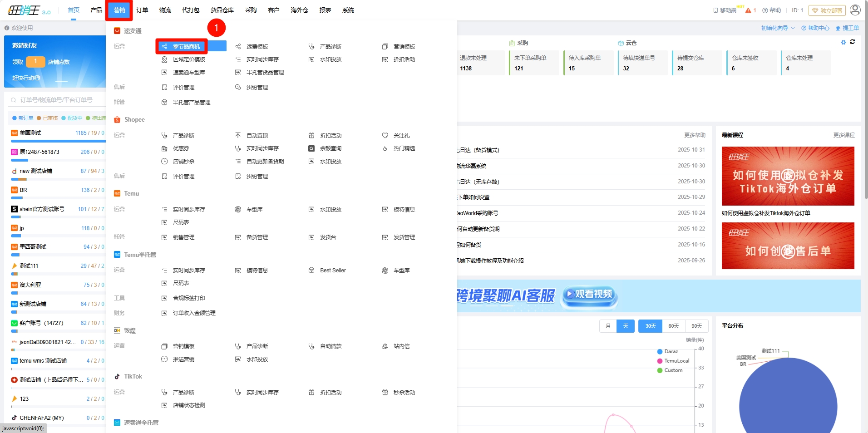This screenshot has width=868, height=433.
Task: Open the user avatar icon at top right
Action: tap(855, 10)
